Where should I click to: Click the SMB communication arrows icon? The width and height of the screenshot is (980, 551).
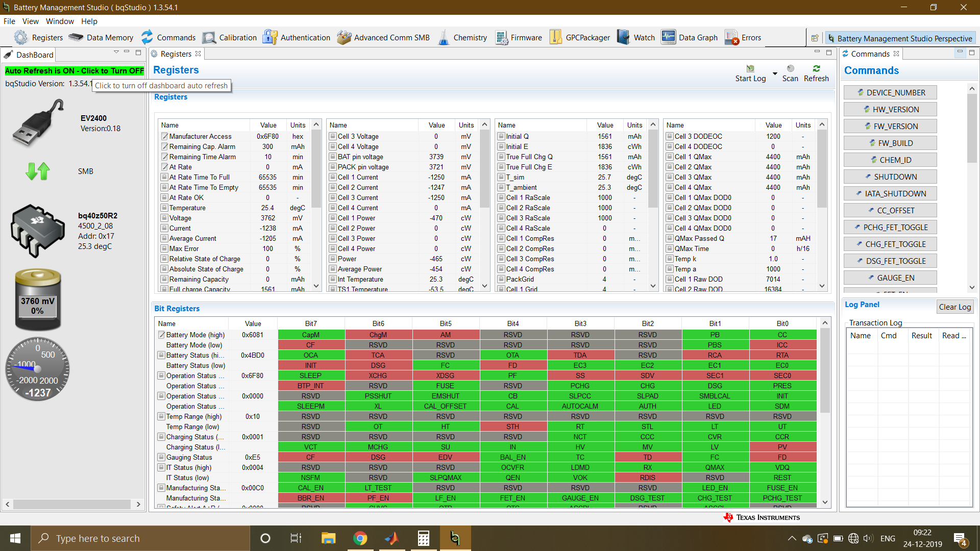(38, 171)
